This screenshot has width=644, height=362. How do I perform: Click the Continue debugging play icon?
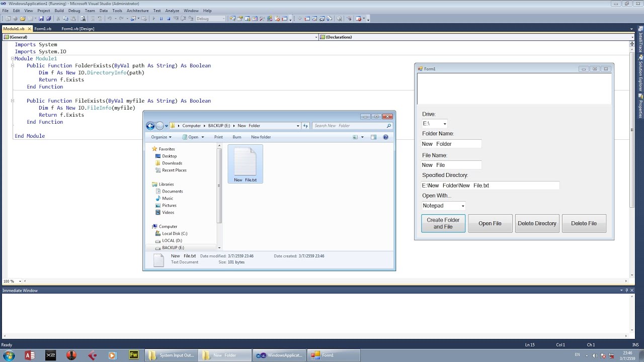(x=153, y=19)
